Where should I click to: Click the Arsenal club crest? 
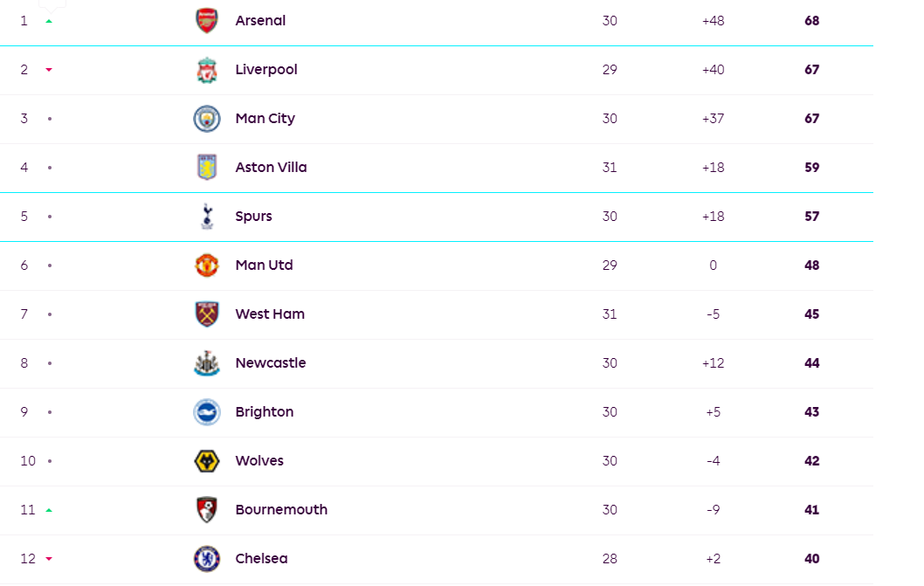click(x=207, y=21)
